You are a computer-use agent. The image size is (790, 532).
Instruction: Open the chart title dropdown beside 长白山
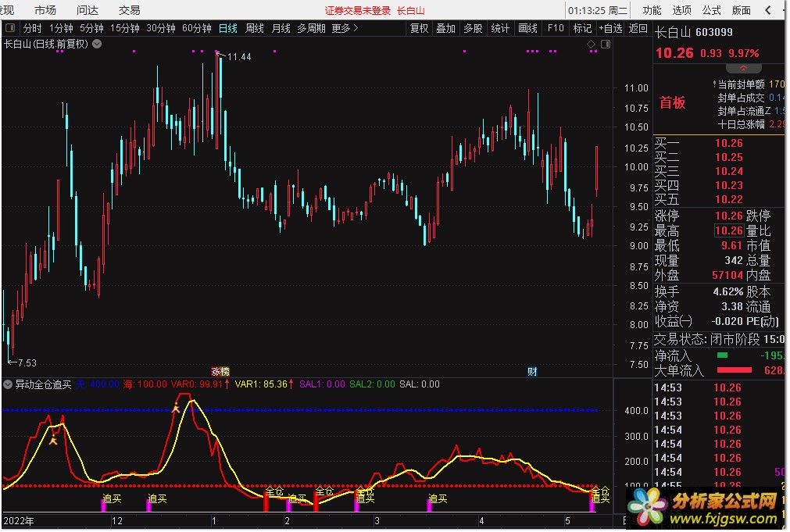click(x=97, y=44)
